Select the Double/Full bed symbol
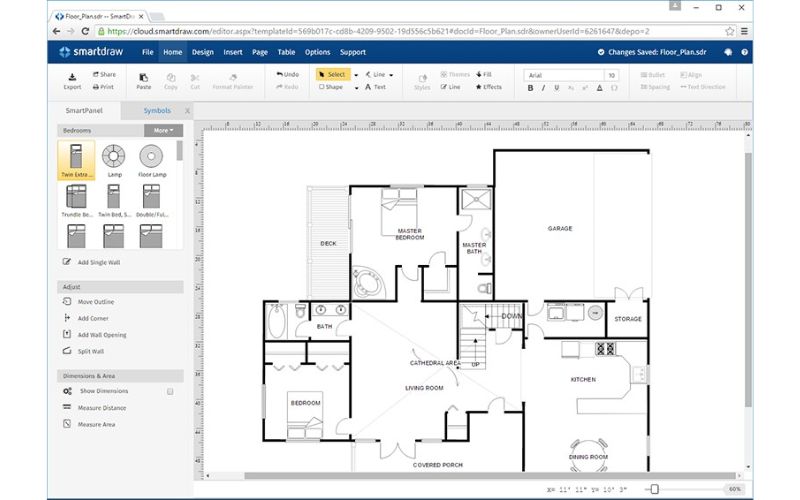The image size is (800, 500). [152, 201]
